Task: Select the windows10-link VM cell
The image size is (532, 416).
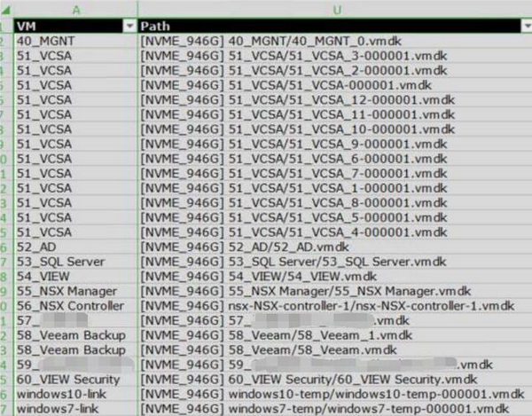Action: point(75,394)
